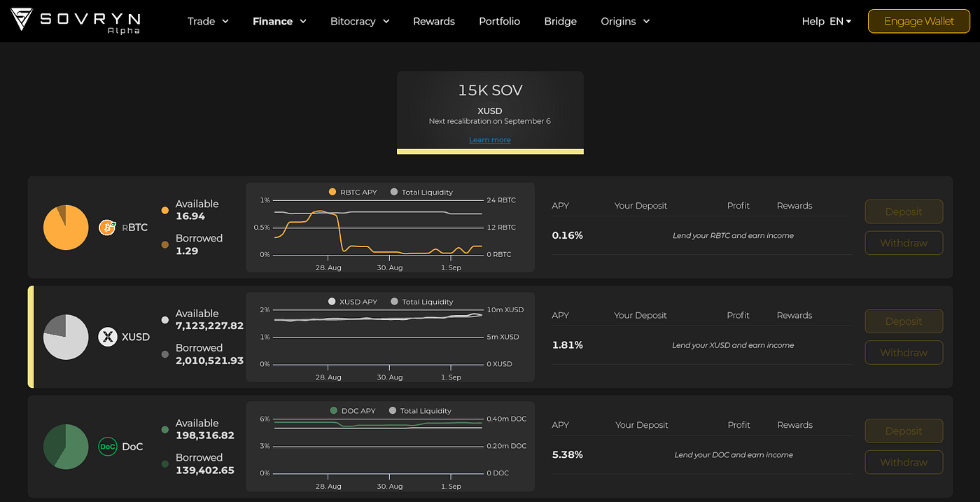The width and height of the screenshot is (980, 502).
Task: Open the Help link
Action: click(x=813, y=21)
